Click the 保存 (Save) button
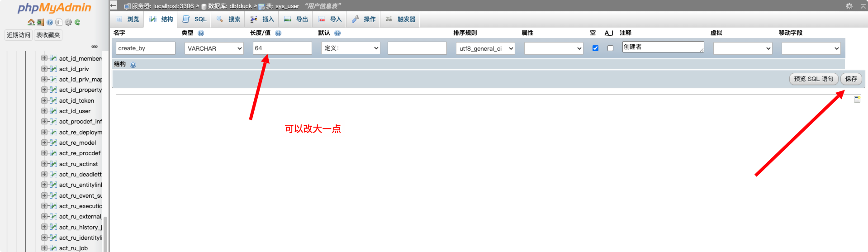This screenshot has height=252, width=868. point(851,79)
